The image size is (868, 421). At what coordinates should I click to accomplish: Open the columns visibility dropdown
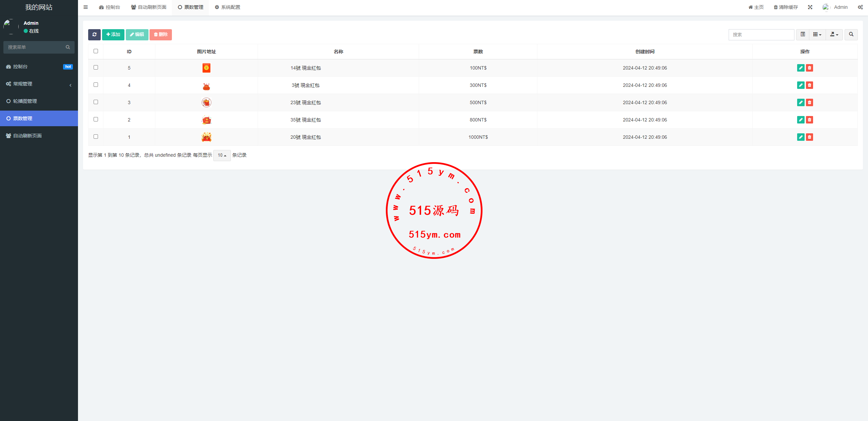point(817,35)
